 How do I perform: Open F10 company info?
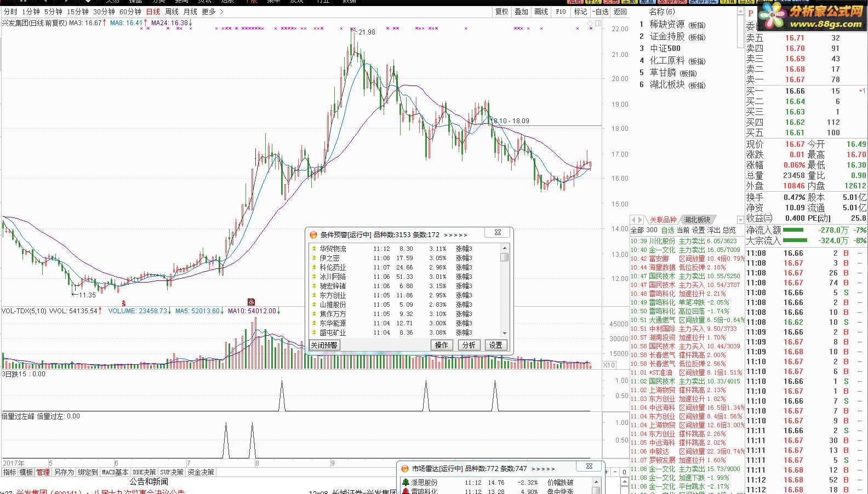pos(561,12)
